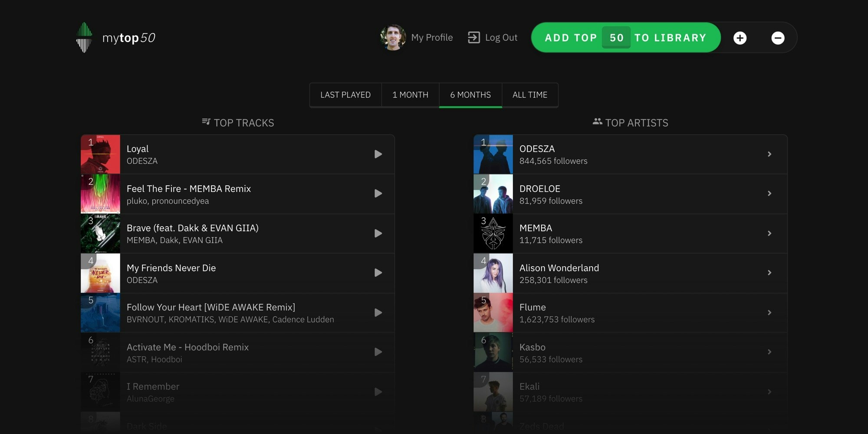868x434 pixels.
Task: Click Follow Your Heart cover art
Action: pyautogui.click(x=100, y=312)
